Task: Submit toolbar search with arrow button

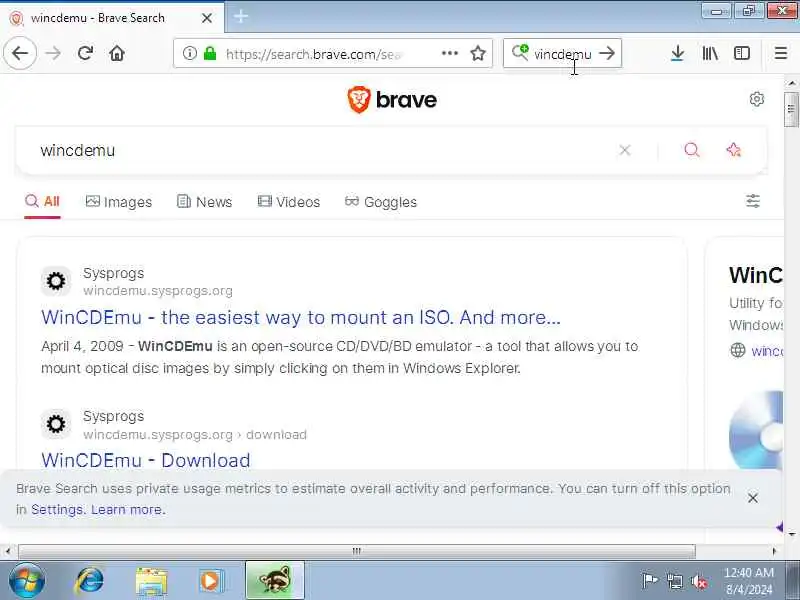Action: 607,53
